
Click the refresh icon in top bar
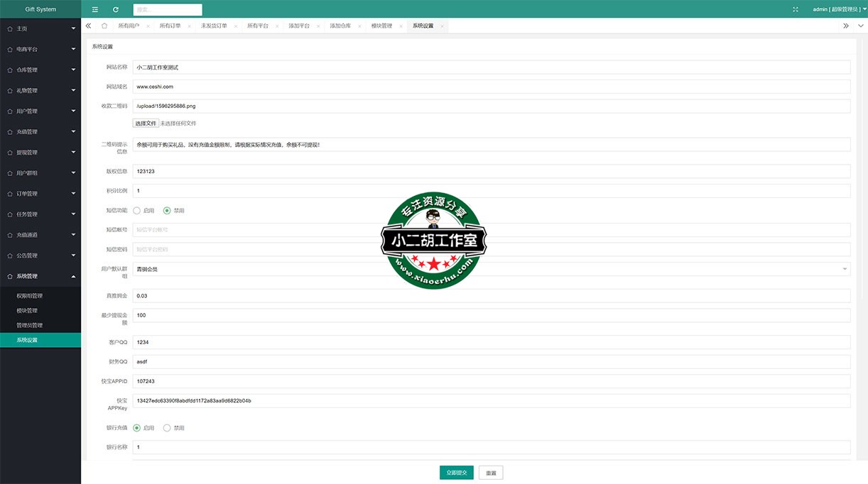[x=116, y=9]
